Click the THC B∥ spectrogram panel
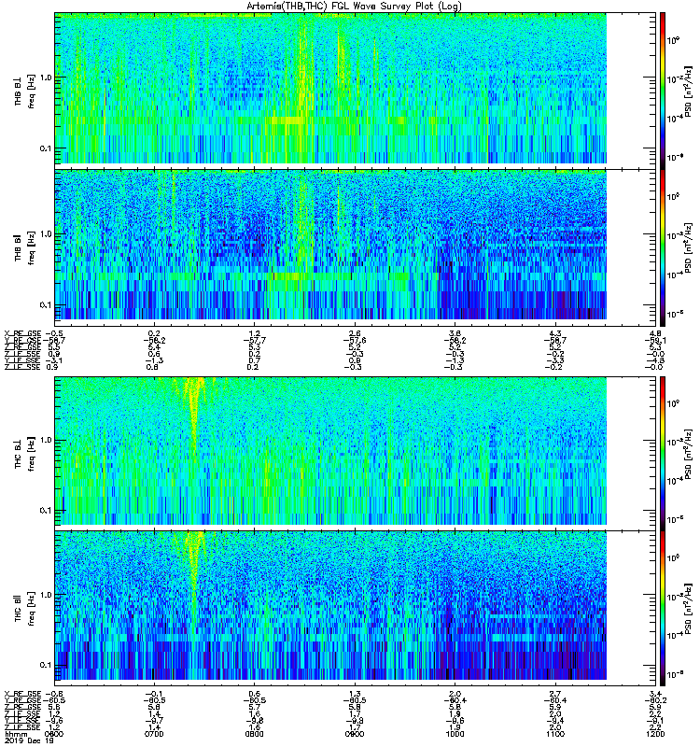 (356, 609)
